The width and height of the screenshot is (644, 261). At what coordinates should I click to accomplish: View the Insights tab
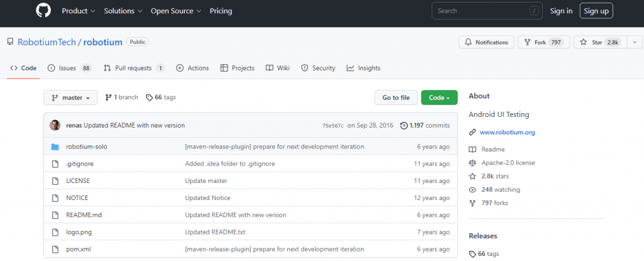364,68
